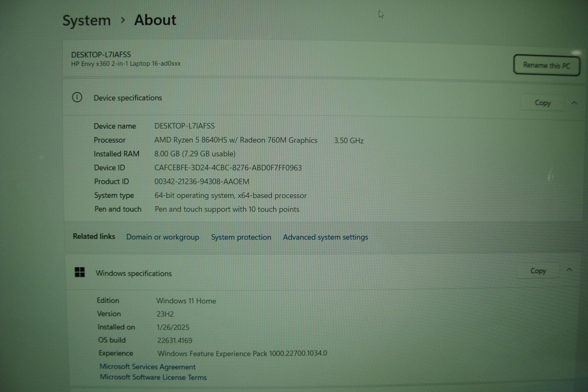
Task: Click the Windows logo icon
Action: click(79, 272)
